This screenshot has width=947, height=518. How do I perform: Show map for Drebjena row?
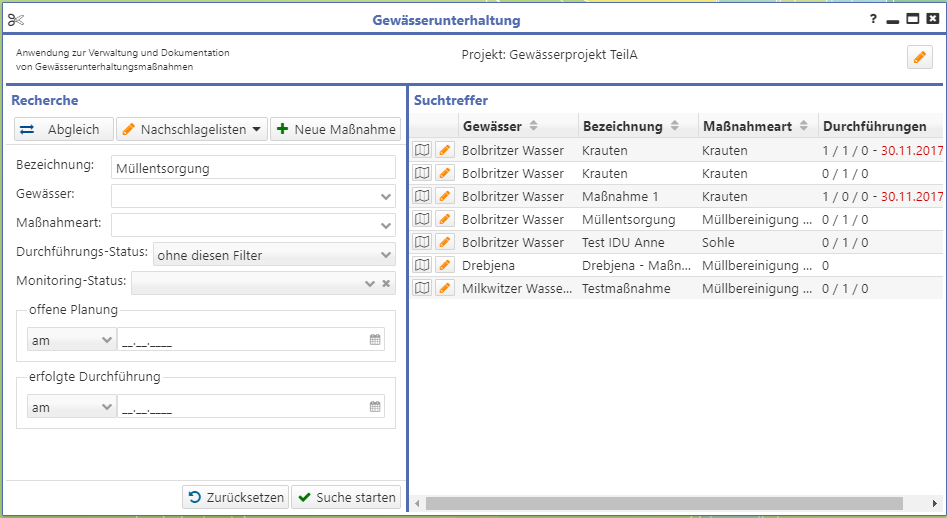[423, 265]
